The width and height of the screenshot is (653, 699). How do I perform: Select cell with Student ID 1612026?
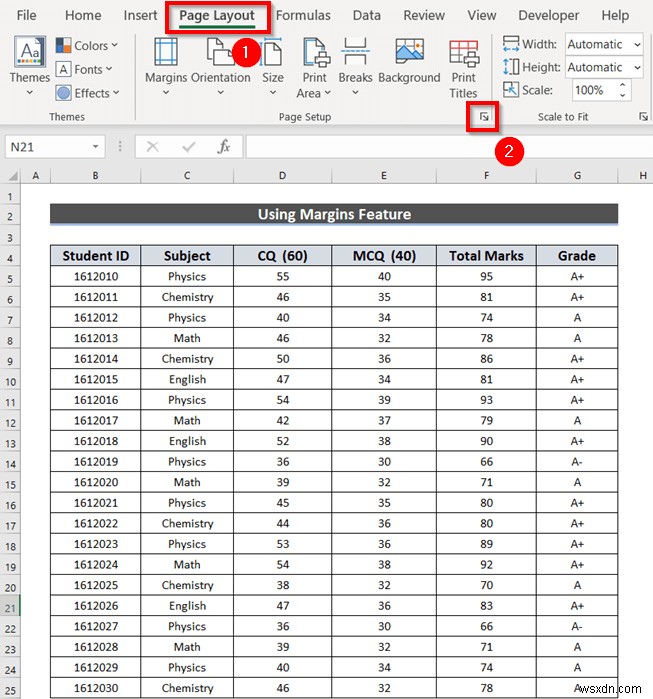[x=95, y=606]
